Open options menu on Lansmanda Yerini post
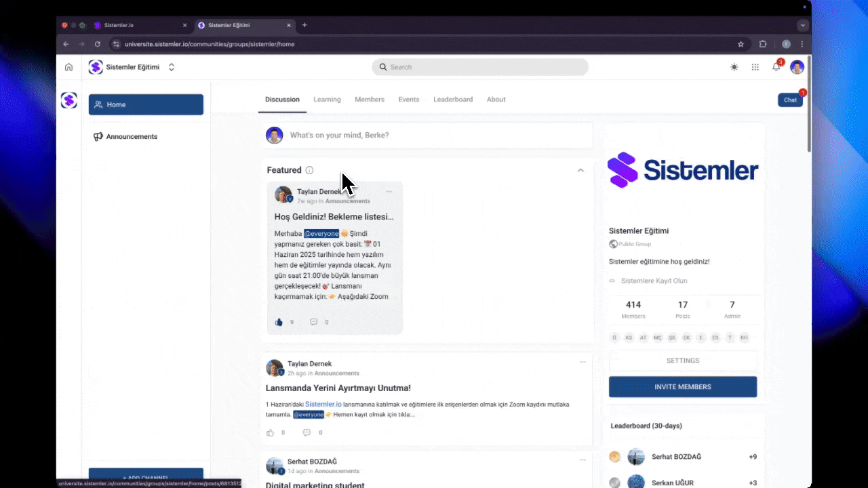The image size is (868, 488). pyautogui.click(x=583, y=362)
